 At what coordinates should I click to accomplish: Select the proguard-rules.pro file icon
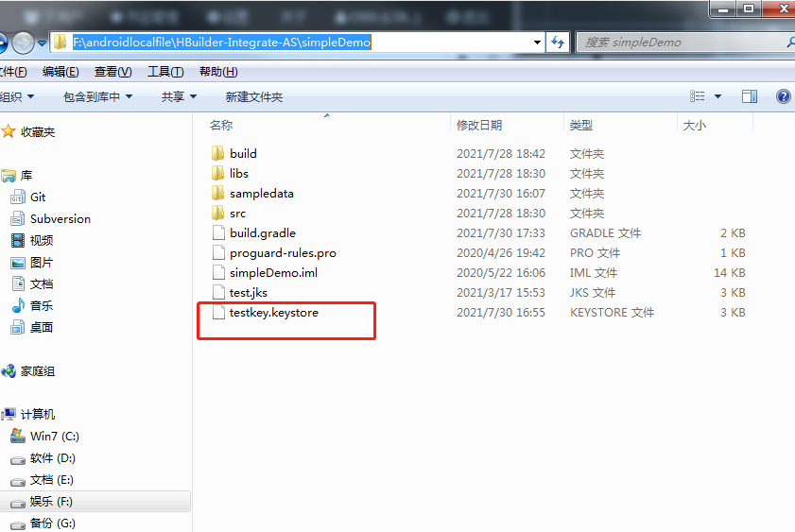coord(218,252)
